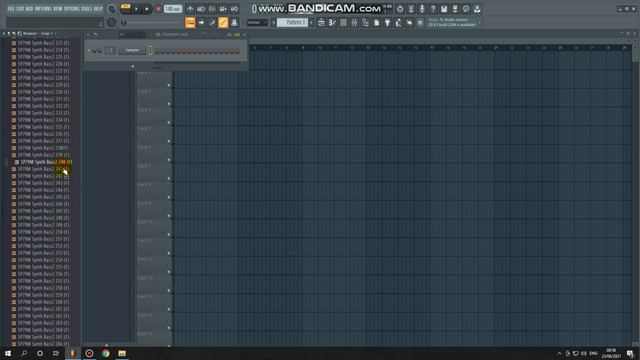Open the PATTERNS menu
Viewport: 640px width, 360px height.
click(x=43, y=9)
